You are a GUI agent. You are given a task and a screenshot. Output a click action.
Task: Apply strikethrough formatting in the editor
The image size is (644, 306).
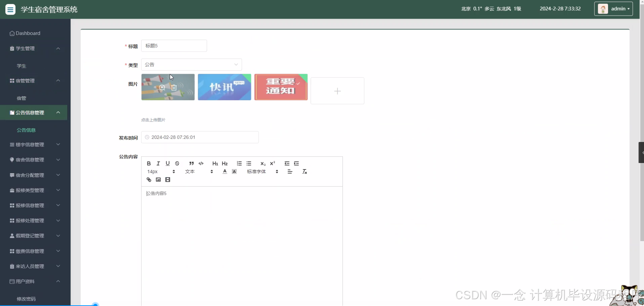coord(177,163)
